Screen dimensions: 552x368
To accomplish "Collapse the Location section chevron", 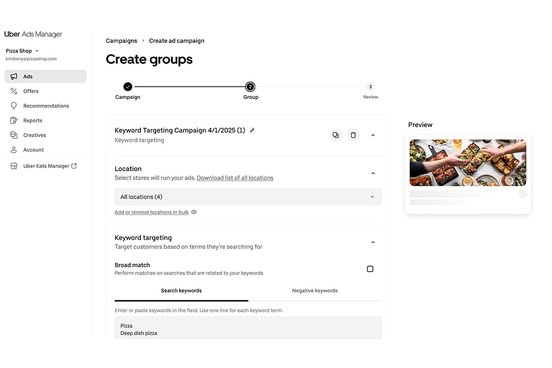I will 373,173.
